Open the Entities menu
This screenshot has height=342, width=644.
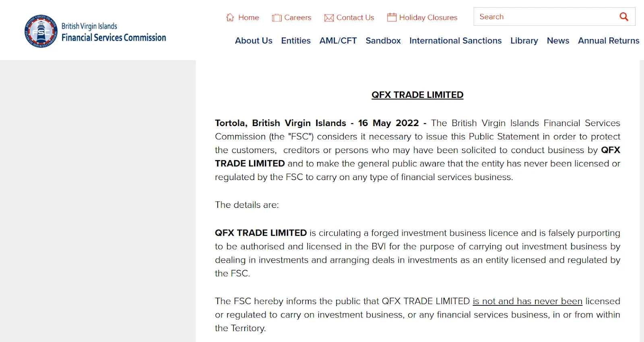[296, 41]
